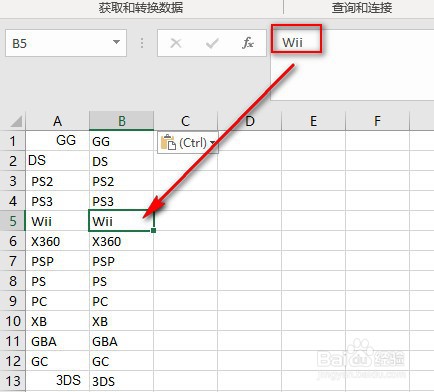
Task: Select row 10 header
Action: click(13, 321)
